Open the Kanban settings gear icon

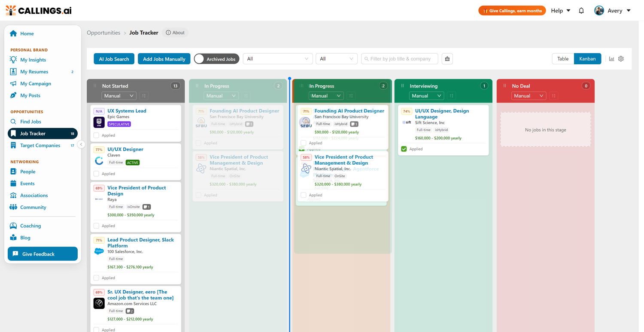click(x=621, y=59)
